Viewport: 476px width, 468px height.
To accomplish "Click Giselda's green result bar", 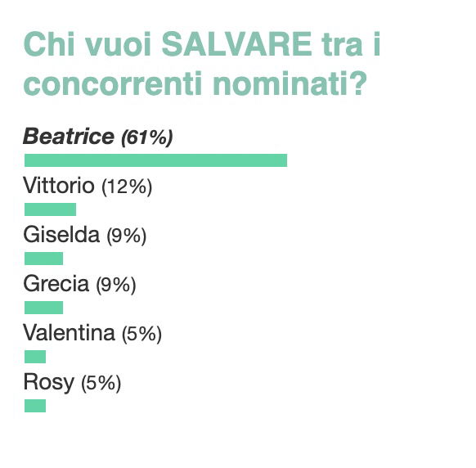I will (x=43, y=259).
